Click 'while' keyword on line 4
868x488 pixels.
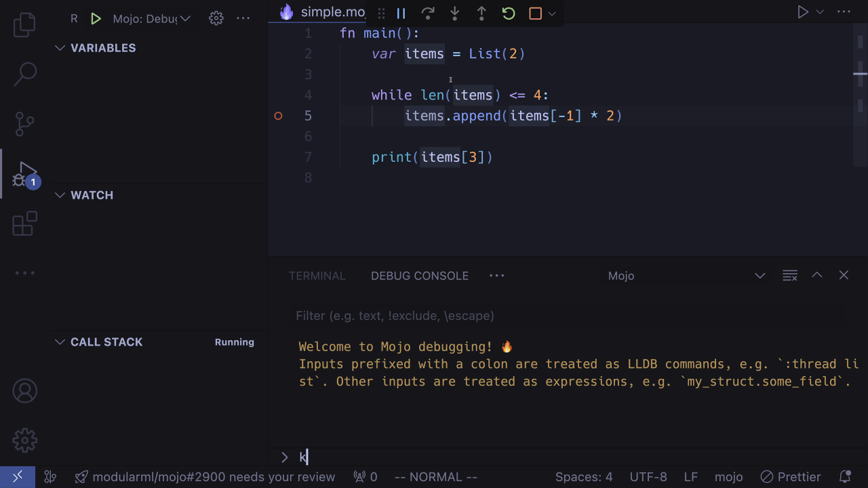pos(391,95)
